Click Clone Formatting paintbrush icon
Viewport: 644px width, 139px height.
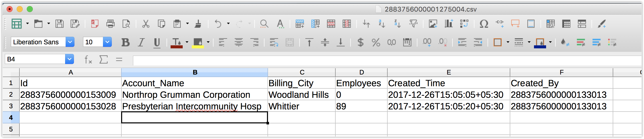(x=198, y=24)
